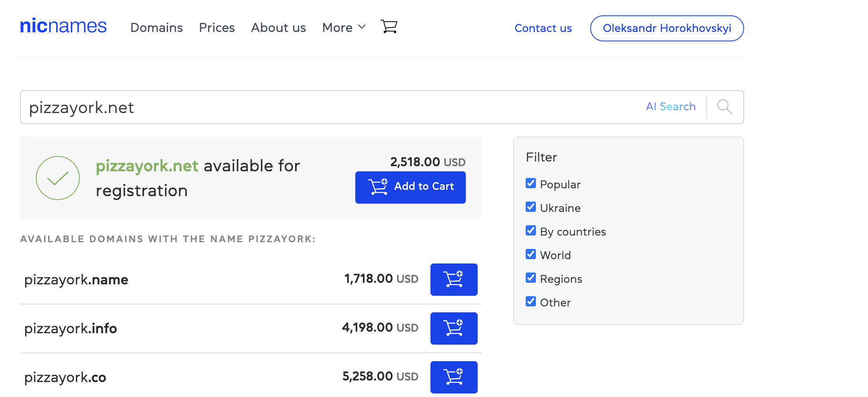Click the 5,258.00 USD price
868x397 pixels.
click(x=380, y=376)
